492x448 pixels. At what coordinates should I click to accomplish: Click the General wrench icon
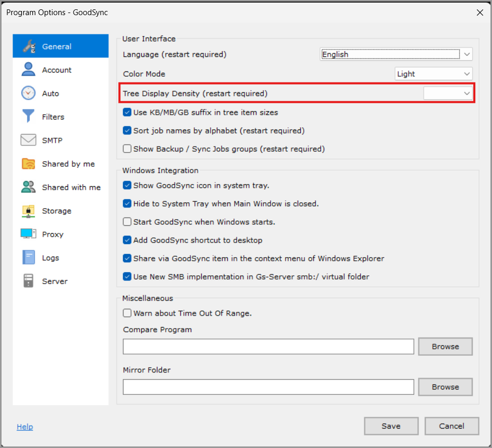tap(29, 46)
